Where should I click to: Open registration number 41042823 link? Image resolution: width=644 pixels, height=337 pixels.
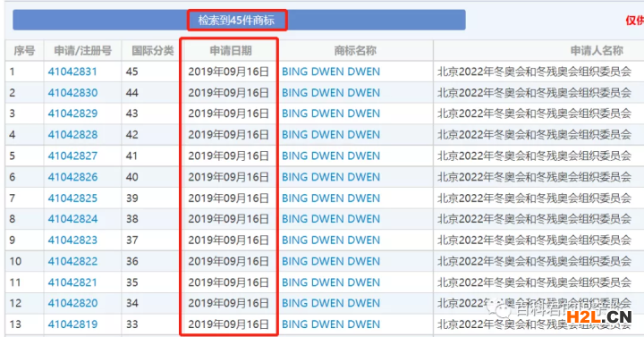(x=72, y=240)
